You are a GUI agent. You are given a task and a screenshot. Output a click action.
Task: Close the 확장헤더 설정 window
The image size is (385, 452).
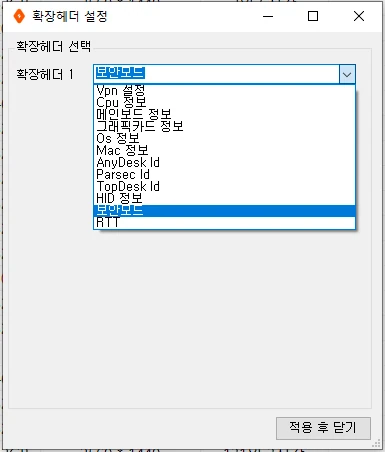pyautogui.click(x=359, y=16)
